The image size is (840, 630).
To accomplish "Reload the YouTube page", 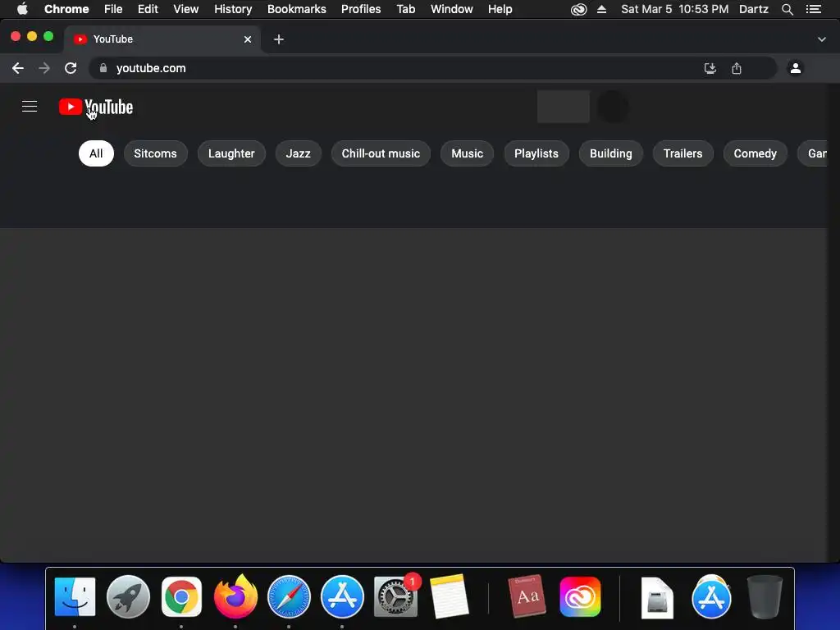I will pos(71,68).
